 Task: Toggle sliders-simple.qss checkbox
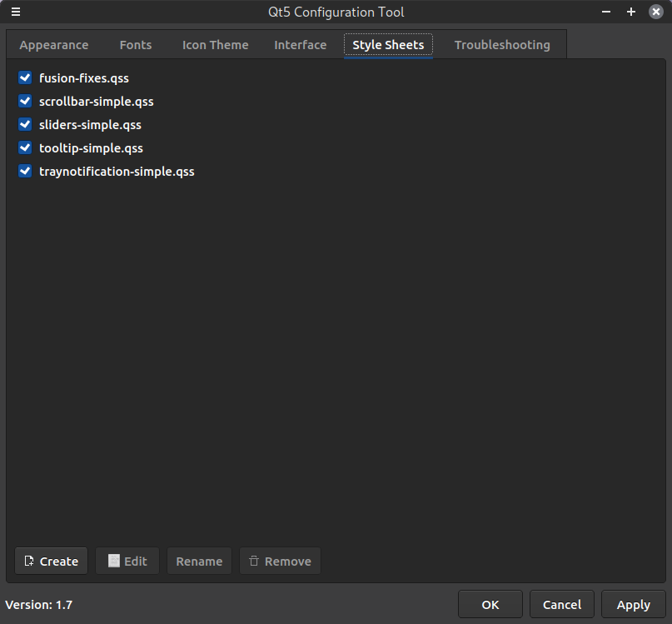25,125
